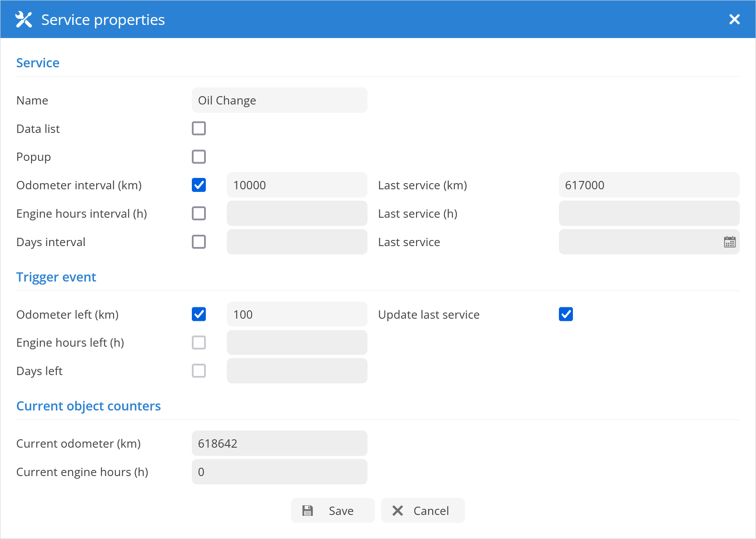Select the Odometer left value field 100

pos(297,314)
